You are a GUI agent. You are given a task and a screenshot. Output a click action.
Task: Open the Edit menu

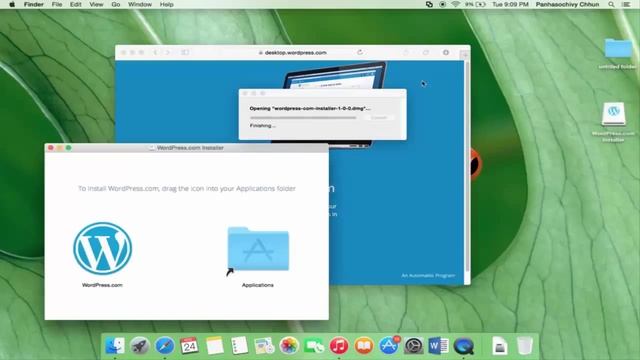(76, 4)
